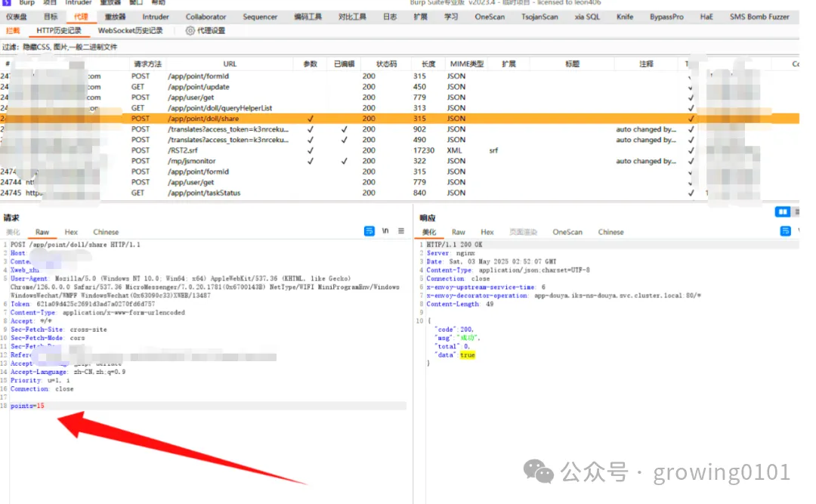Switch response view to Hex
Viewport: 816px width, 504px height.
487,232
